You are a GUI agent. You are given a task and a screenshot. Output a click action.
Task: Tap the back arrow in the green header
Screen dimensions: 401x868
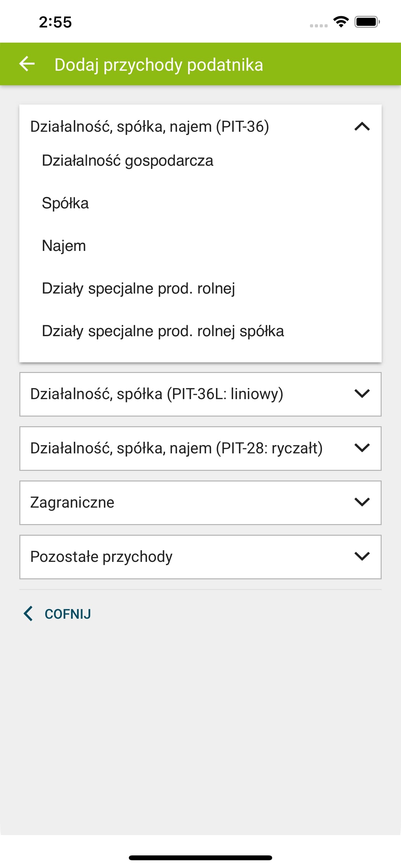point(27,64)
